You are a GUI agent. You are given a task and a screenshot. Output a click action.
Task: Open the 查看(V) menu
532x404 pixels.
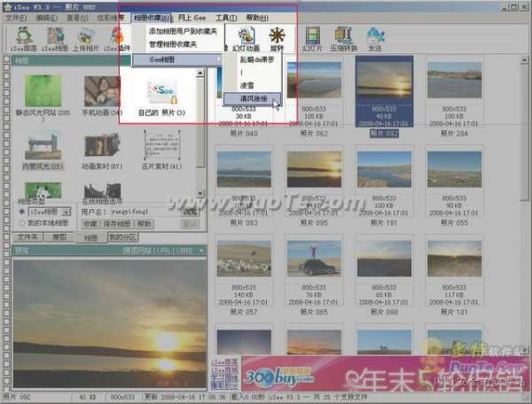coord(77,18)
